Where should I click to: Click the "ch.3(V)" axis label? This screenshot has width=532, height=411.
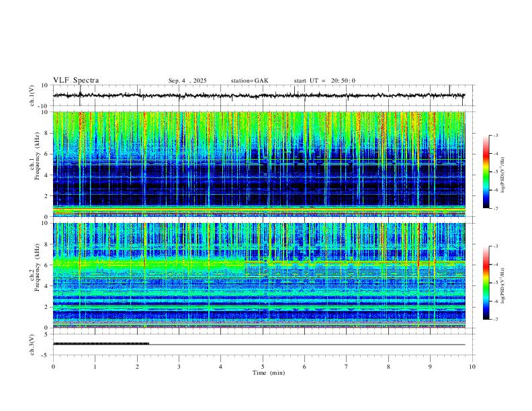click(x=32, y=345)
